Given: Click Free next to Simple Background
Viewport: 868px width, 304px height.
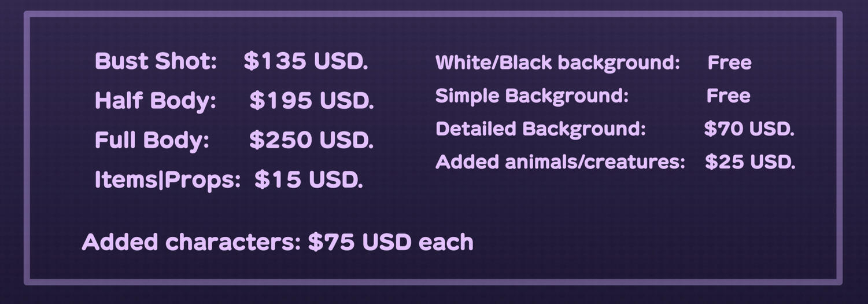Looking at the screenshot, I should tap(728, 96).
